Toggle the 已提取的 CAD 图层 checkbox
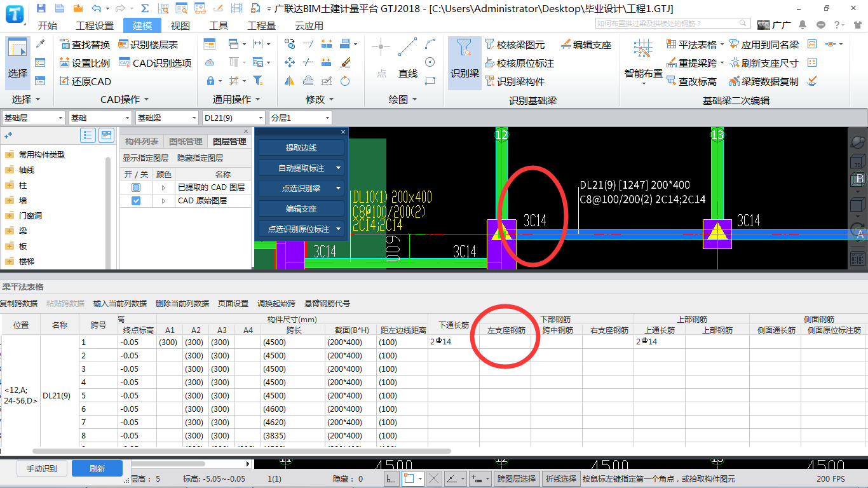 [136, 187]
